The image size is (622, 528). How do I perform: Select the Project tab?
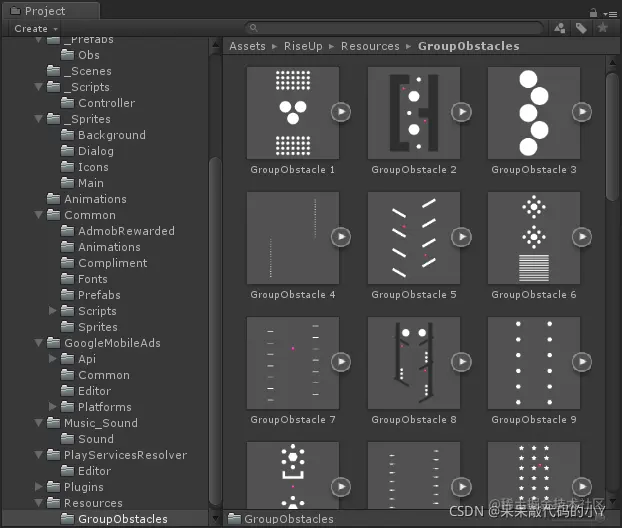click(51, 11)
